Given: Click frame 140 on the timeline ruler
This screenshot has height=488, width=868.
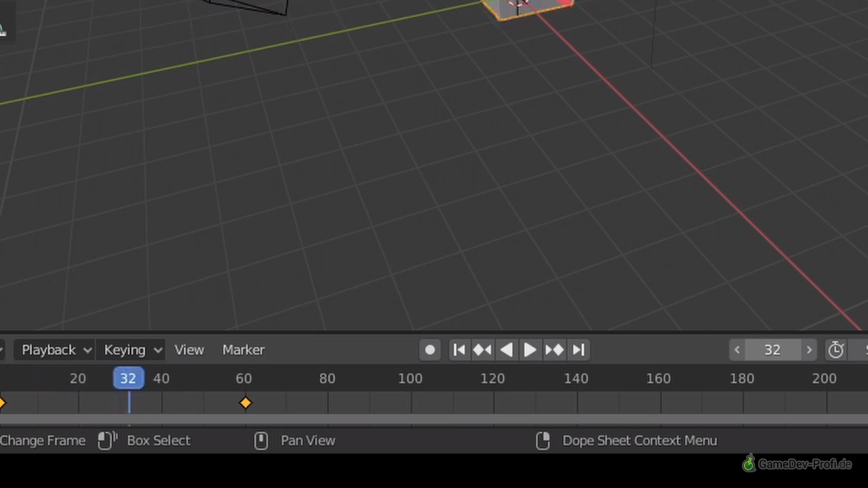Looking at the screenshot, I should 576,378.
